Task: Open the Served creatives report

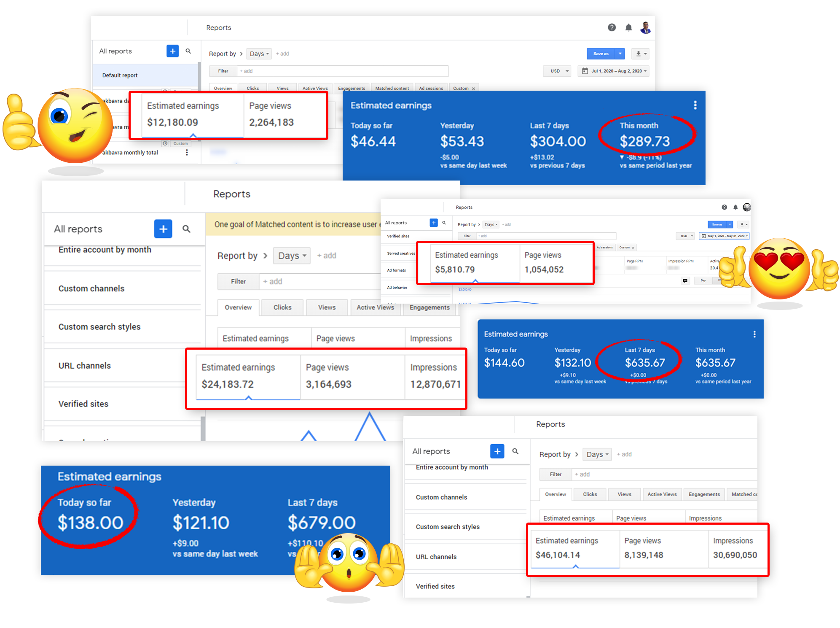Action: point(401,253)
